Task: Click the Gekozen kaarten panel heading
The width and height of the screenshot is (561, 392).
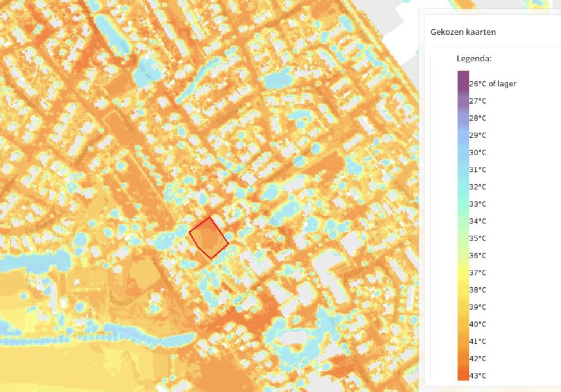Action: pos(463,32)
